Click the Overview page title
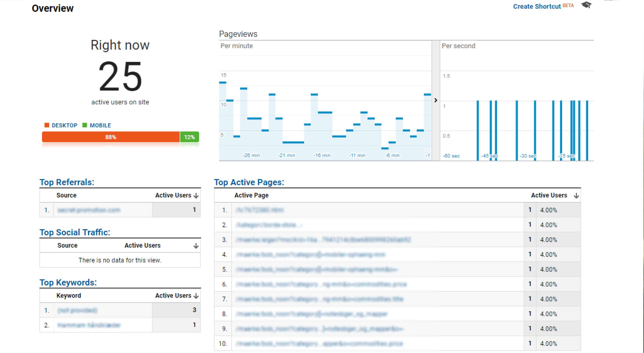This screenshot has height=353, width=644. (53, 8)
